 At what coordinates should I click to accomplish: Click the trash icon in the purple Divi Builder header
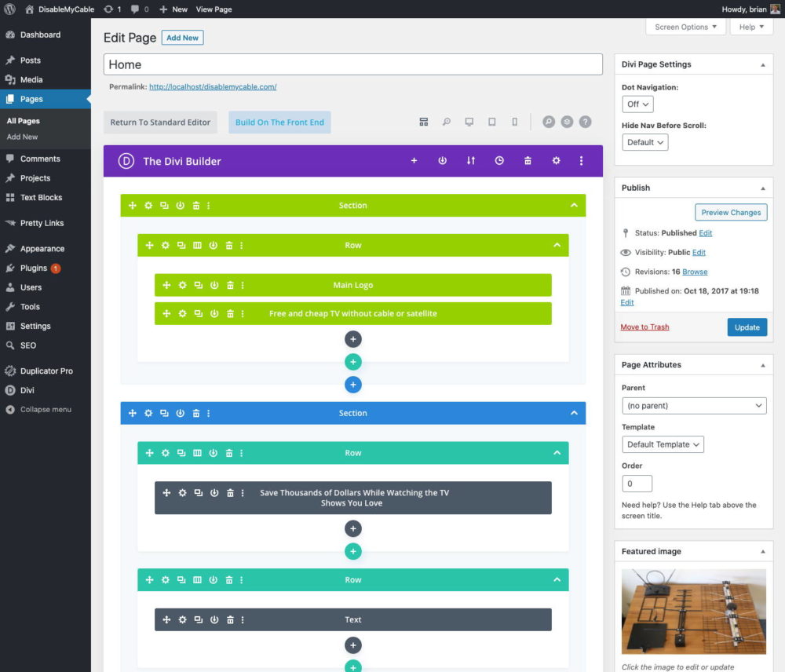tap(528, 161)
